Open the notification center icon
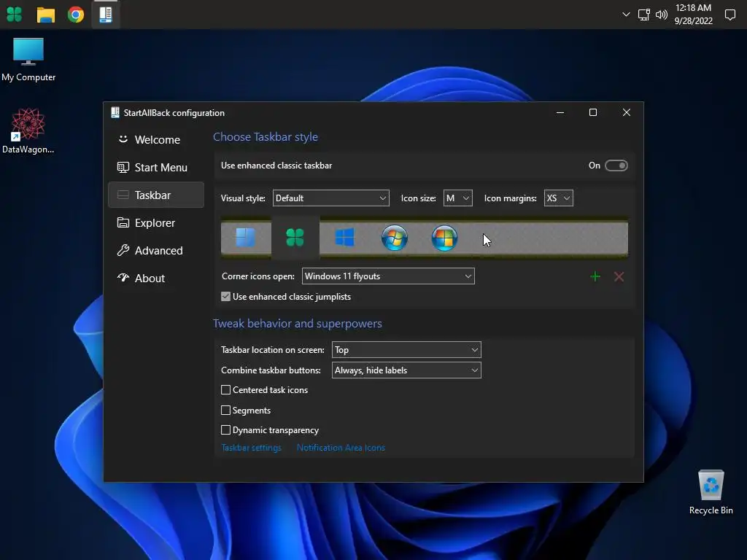Image resolution: width=747 pixels, height=560 pixels. click(x=729, y=15)
